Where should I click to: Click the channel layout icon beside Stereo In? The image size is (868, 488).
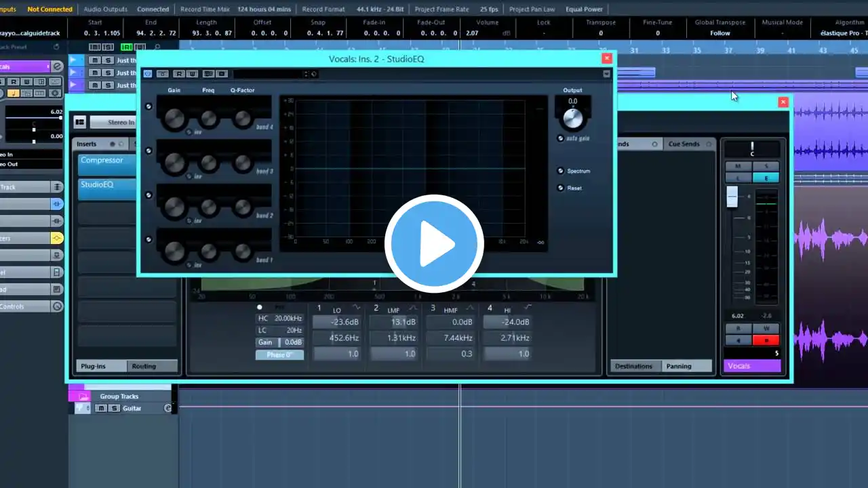[79, 122]
